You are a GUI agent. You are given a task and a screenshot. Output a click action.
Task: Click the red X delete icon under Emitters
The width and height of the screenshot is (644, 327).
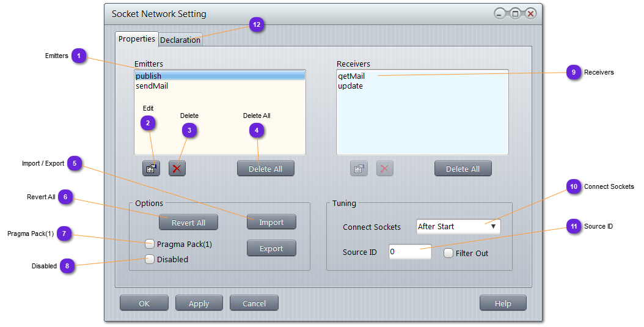(x=177, y=169)
